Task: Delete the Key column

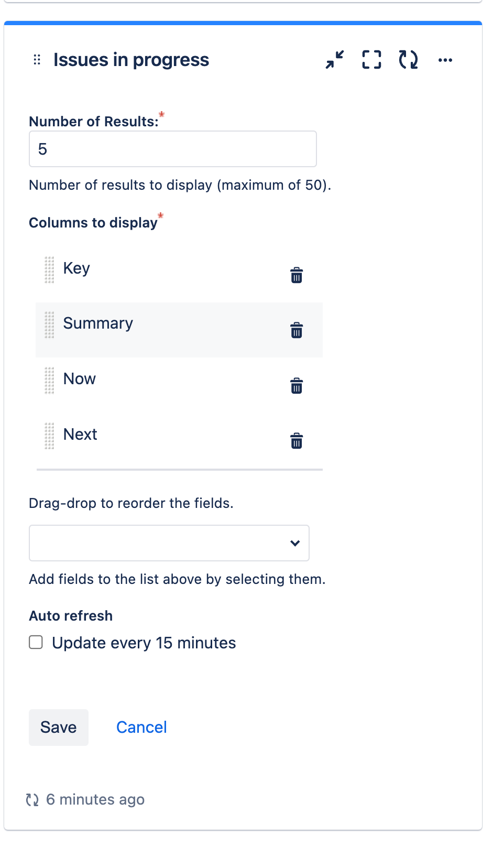Action: (295, 275)
